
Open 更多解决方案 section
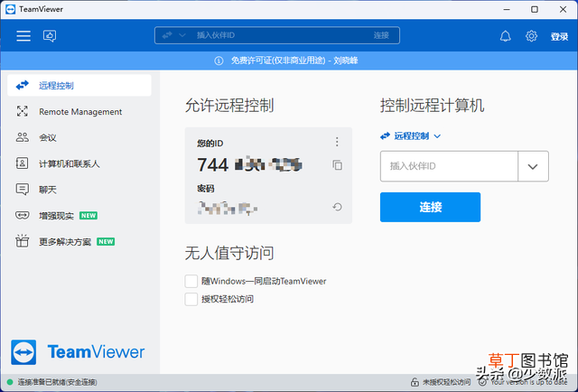click(x=79, y=241)
